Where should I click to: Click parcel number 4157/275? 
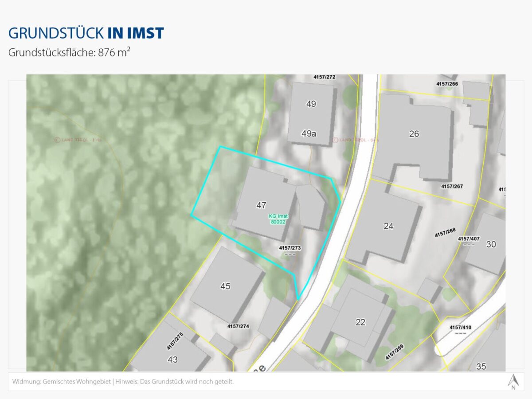175,341
